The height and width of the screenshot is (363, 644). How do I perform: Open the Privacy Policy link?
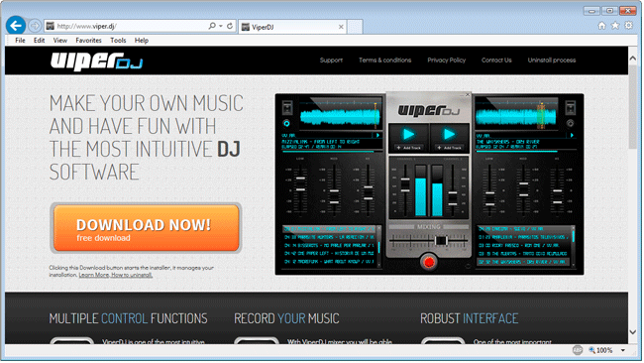click(447, 60)
